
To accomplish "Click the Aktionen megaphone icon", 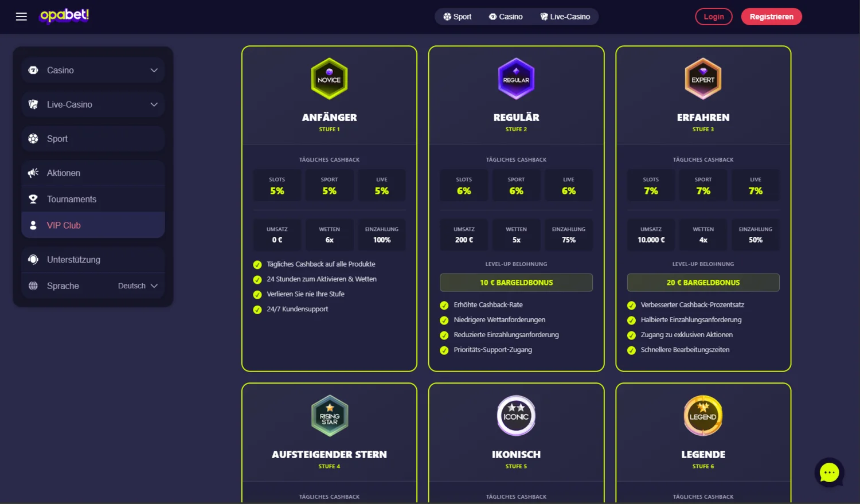I will (33, 173).
